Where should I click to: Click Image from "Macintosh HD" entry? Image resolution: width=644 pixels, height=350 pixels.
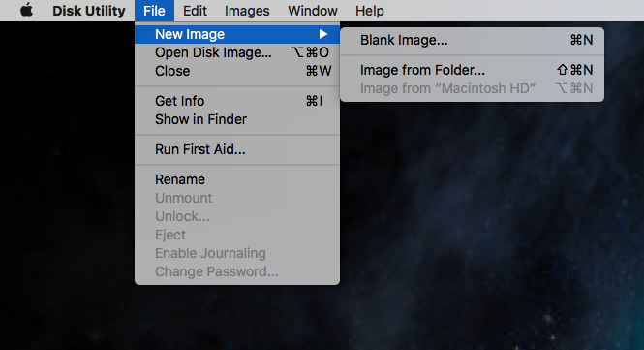[472, 88]
